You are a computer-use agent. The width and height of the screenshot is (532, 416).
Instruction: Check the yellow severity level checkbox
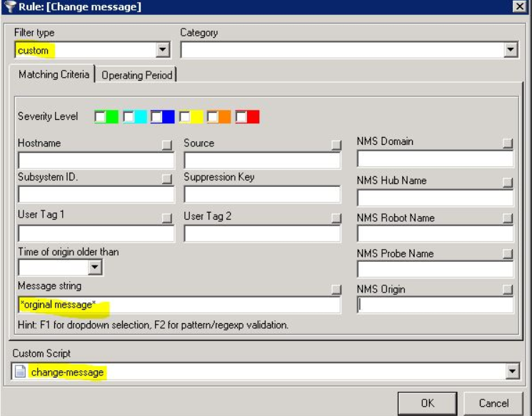pyautogui.click(x=185, y=116)
